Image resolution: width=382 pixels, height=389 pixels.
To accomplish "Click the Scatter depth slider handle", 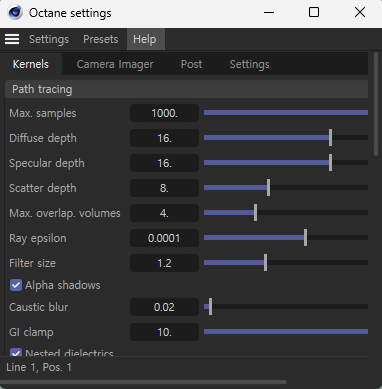I will [x=269, y=188].
